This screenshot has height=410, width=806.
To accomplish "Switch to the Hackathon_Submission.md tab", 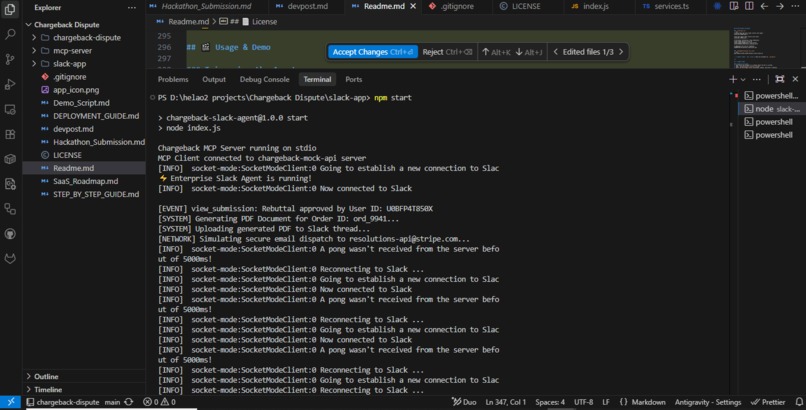I will (x=206, y=6).
